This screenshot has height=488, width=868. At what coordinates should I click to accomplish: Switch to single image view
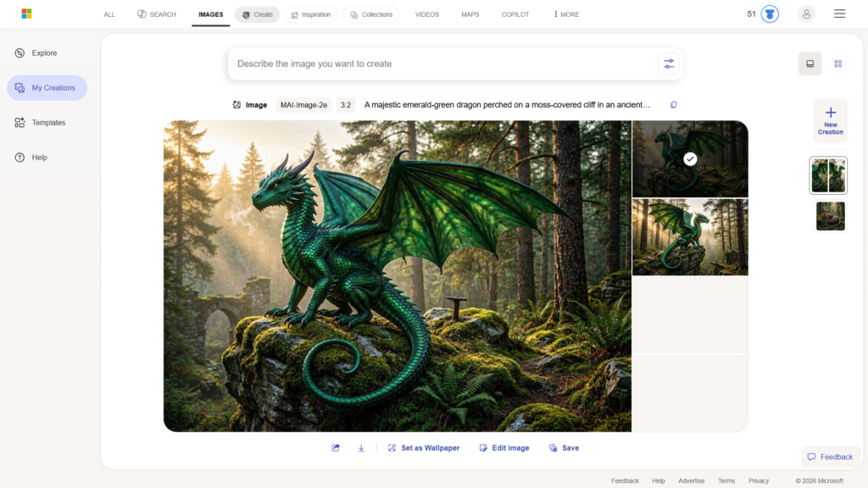pos(810,64)
